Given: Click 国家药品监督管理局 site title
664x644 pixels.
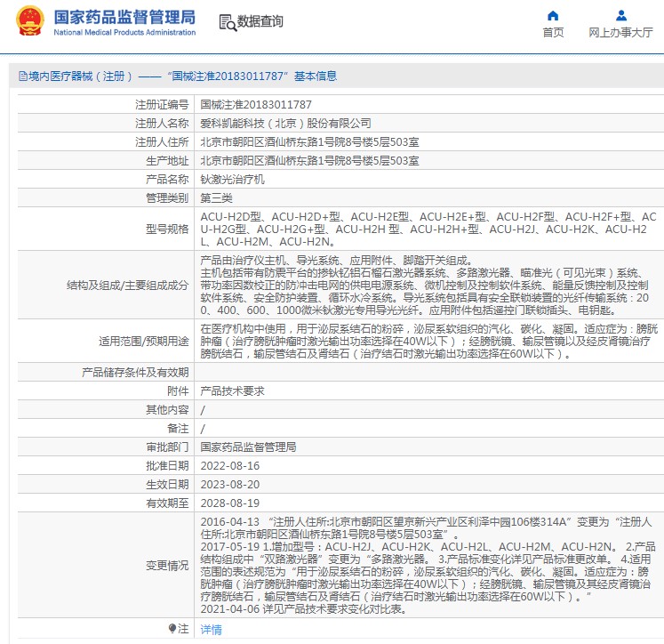Looking at the screenshot, I should tap(124, 18).
